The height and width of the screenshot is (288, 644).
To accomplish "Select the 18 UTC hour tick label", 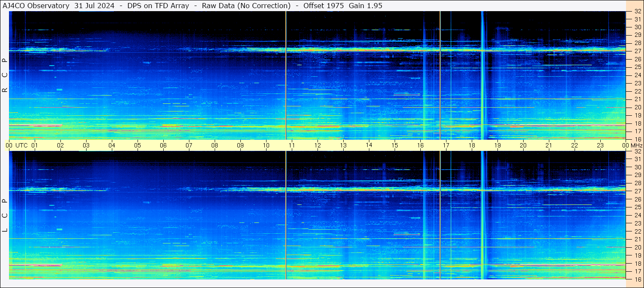I will (472, 145).
